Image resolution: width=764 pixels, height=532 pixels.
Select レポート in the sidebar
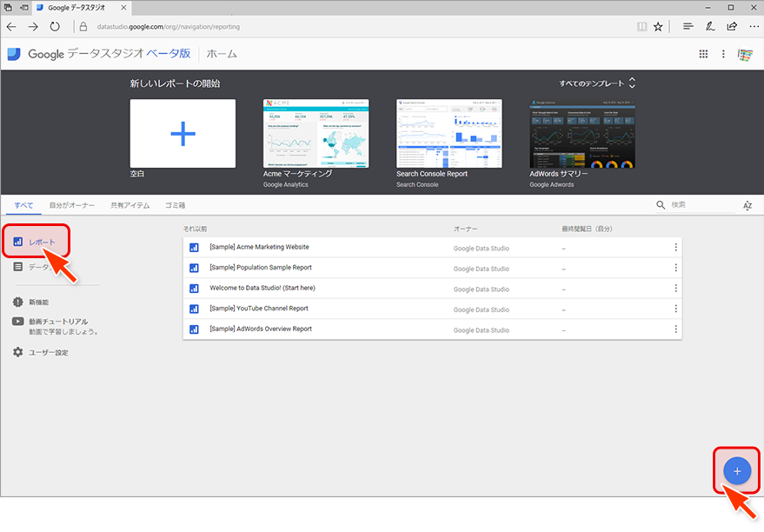(x=36, y=242)
